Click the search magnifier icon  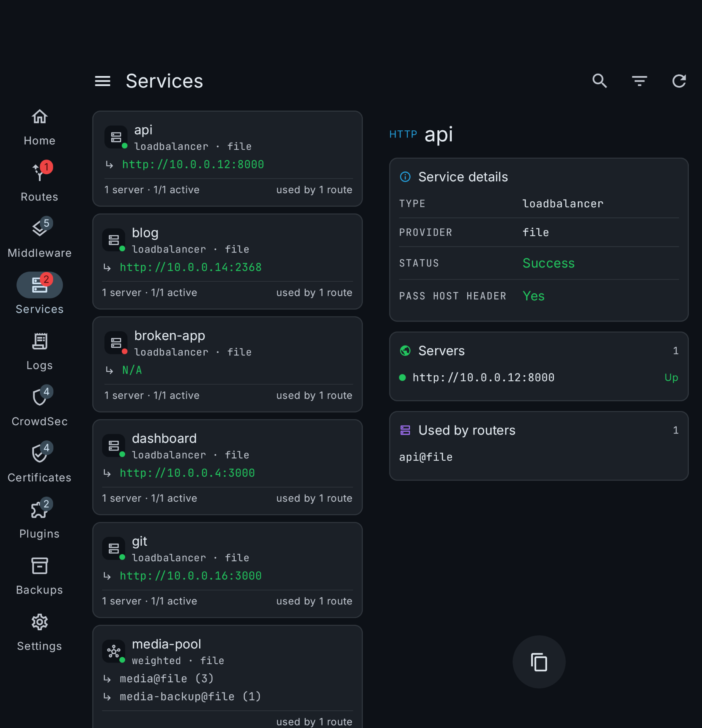[x=600, y=81]
